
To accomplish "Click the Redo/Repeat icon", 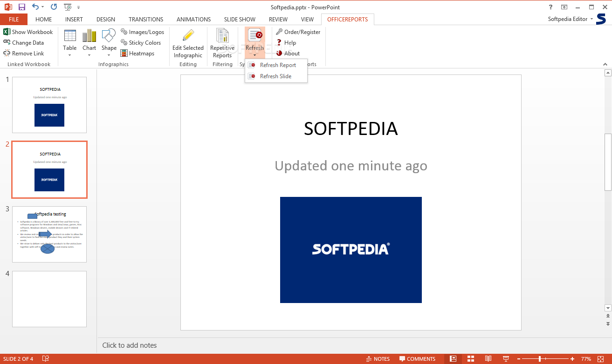I will [x=54, y=7].
